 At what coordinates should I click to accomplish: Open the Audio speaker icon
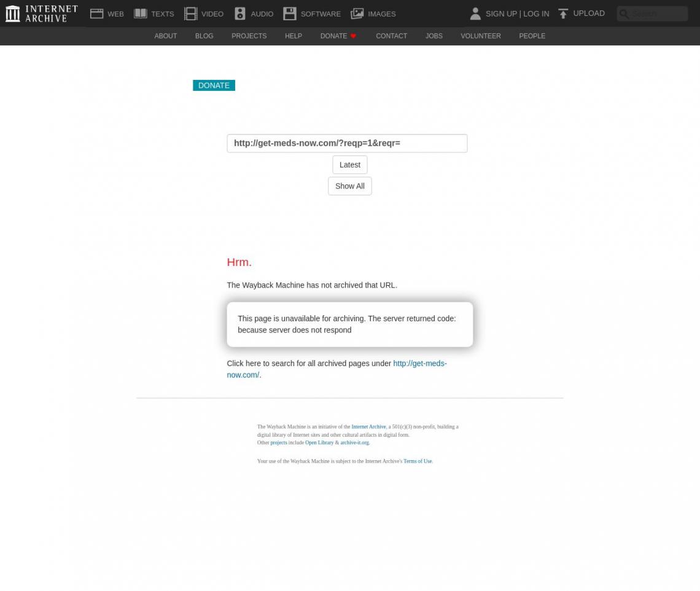240,14
